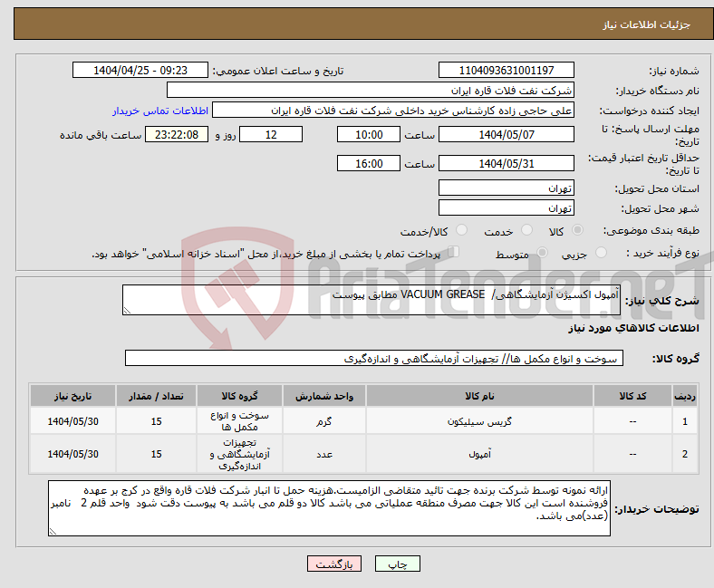Click the ردیف column header
This screenshot has width=714, height=588.
(x=685, y=396)
